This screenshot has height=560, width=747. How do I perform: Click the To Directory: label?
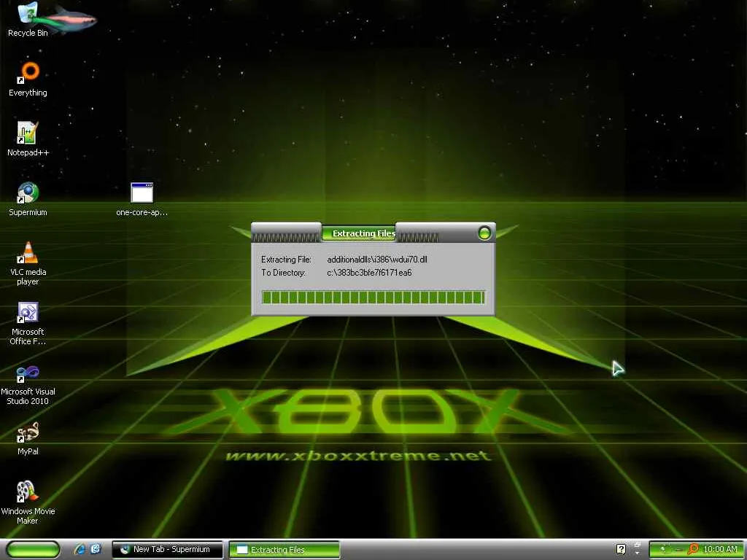pyautogui.click(x=283, y=273)
